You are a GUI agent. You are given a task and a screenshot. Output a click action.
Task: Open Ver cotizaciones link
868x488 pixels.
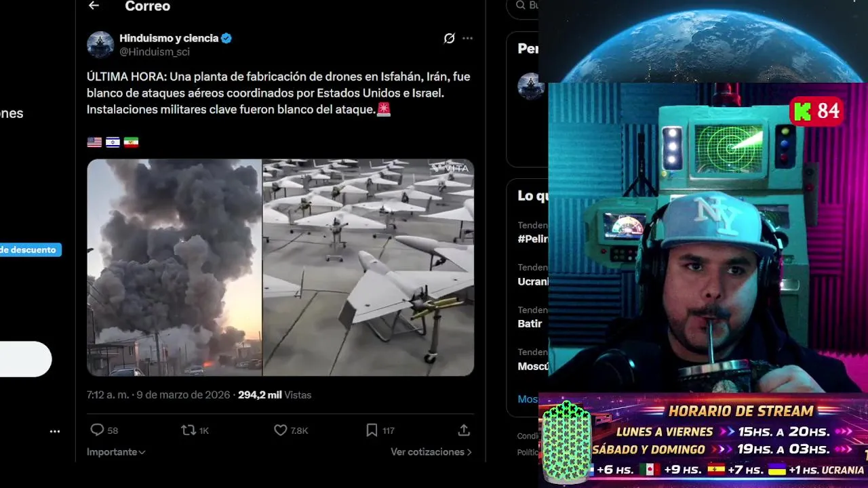[x=431, y=452]
